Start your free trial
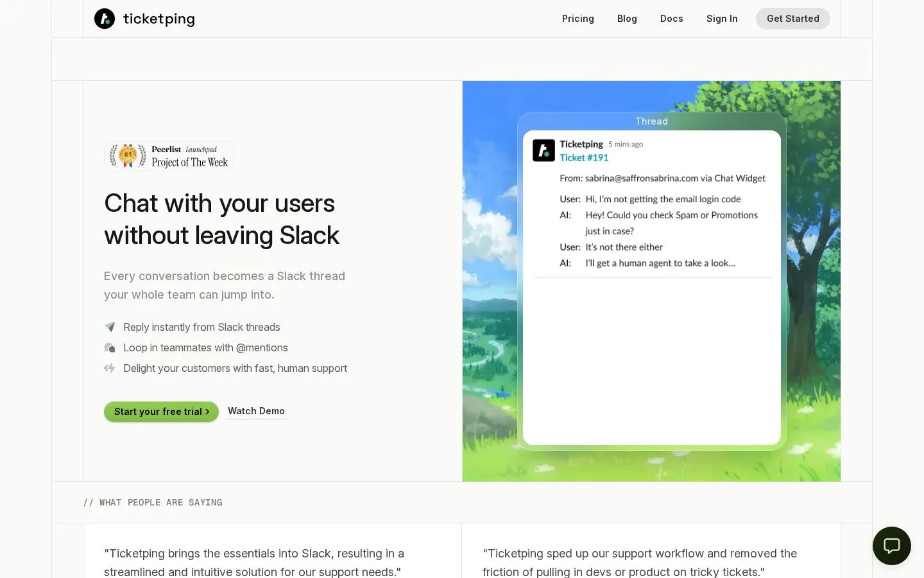Viewport: 924px width, 578px height. 161,412
